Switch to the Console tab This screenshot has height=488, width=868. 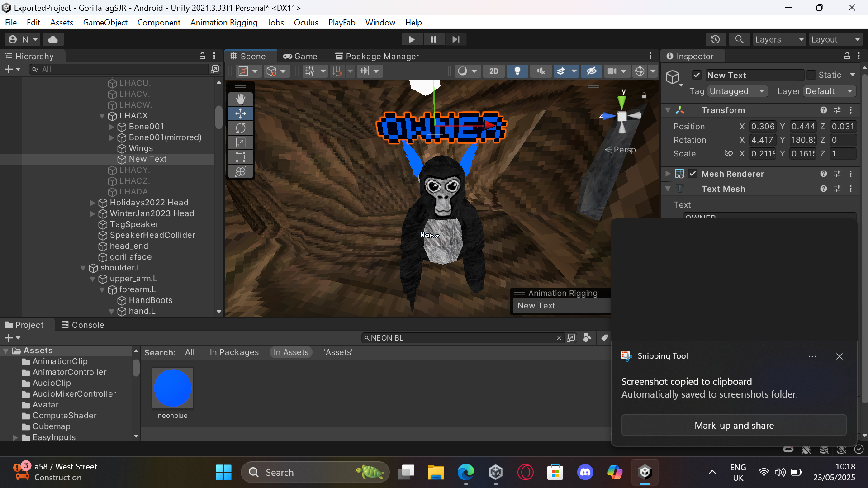coord(83,325)
